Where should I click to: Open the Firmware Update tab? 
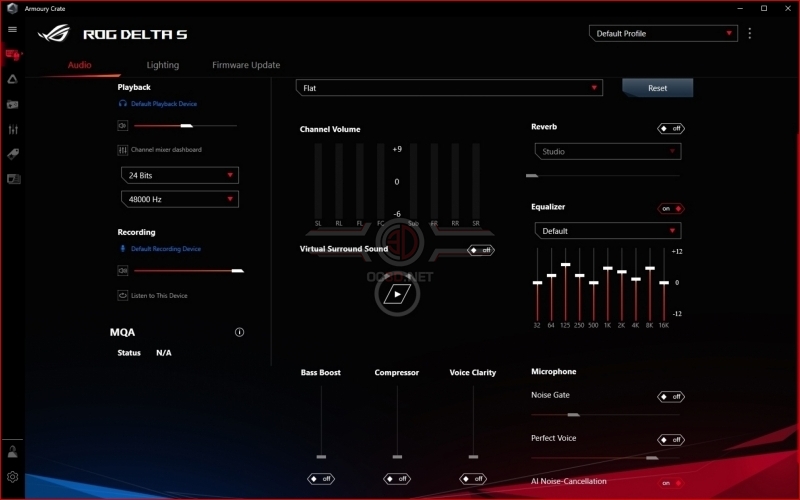click(246, 65)
